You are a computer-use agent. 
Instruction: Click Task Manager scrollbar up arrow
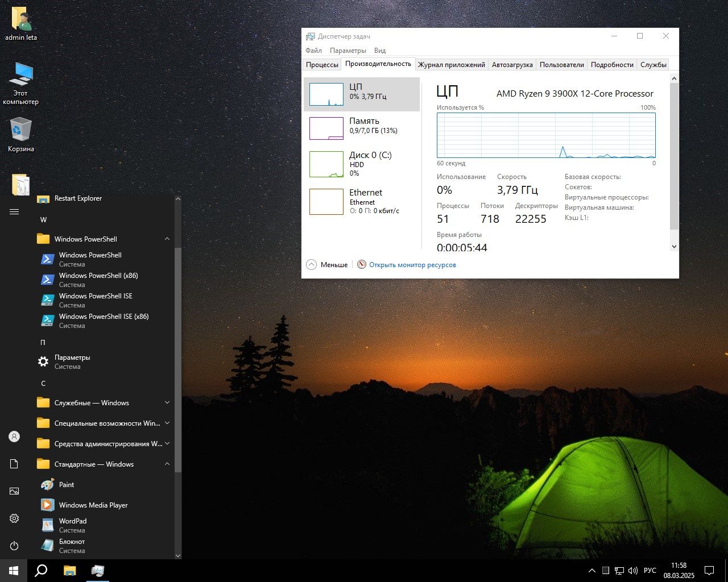click(x=675, y=78)
